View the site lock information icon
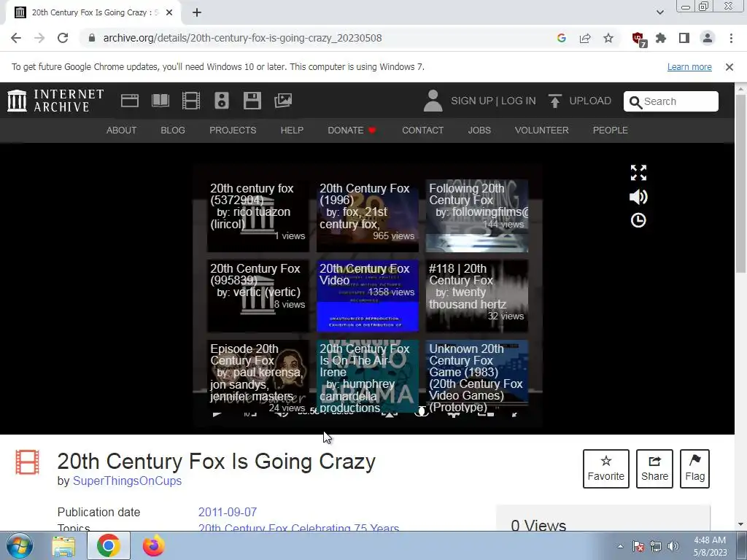Screen dimensions: 747x560 tap(92, 38)
